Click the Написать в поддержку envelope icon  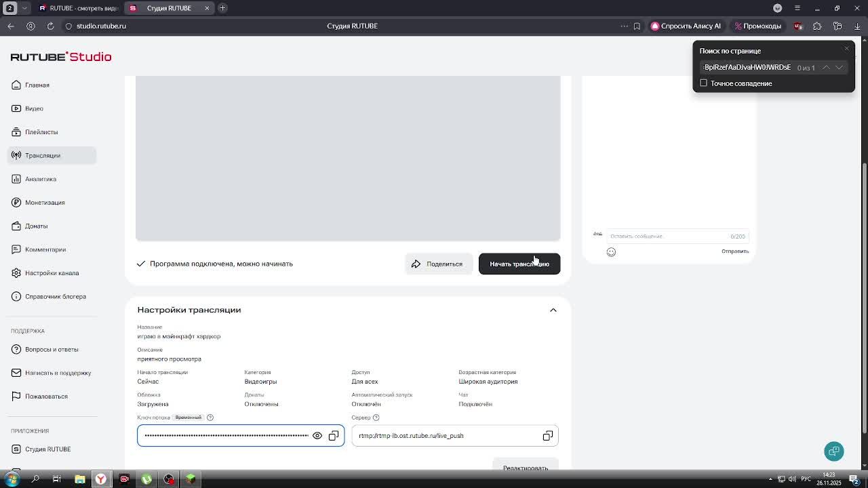coord(16,373)
